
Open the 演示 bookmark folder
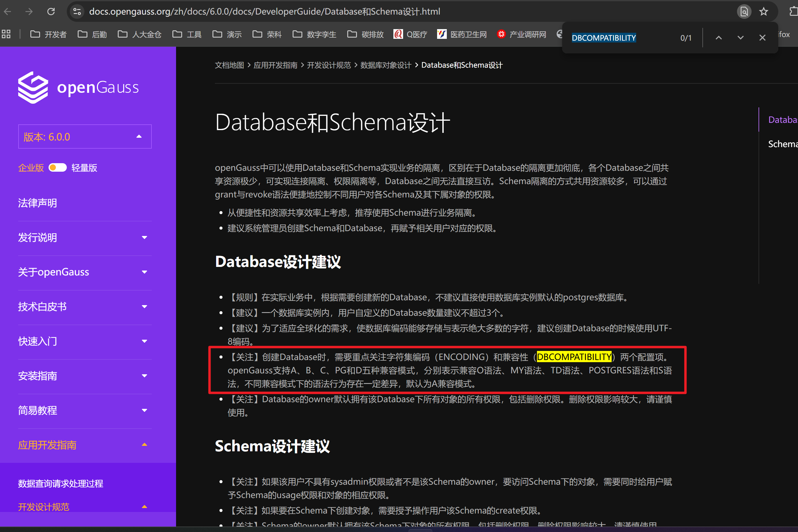tap(227, 34)
